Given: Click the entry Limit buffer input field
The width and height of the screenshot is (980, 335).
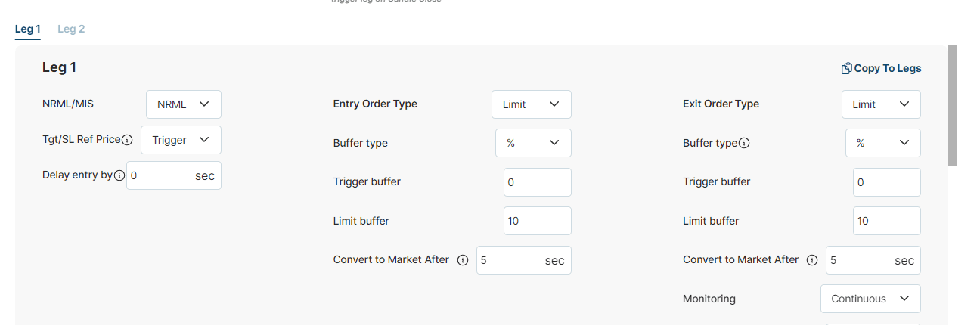Looking at the screenshot, I should 537,221.
